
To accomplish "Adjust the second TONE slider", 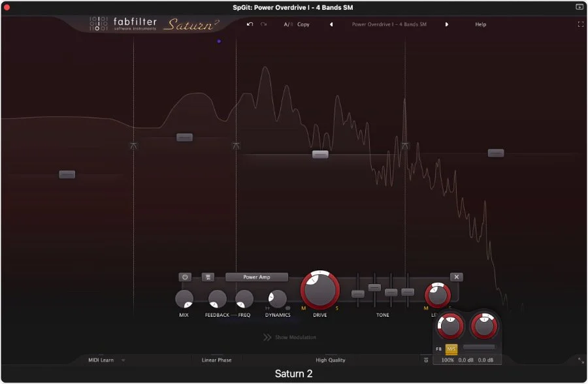I will [374, 287].
